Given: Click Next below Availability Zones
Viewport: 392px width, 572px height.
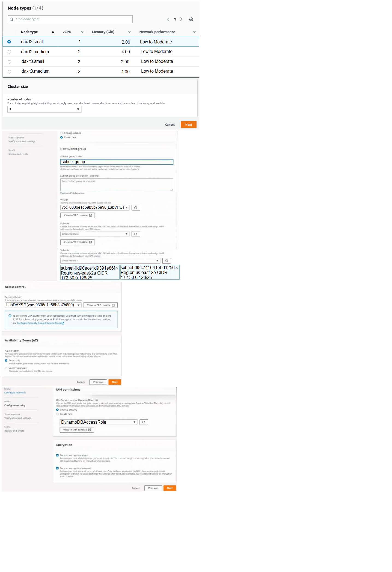Looking at the screenshot, I should coord(115,382).
